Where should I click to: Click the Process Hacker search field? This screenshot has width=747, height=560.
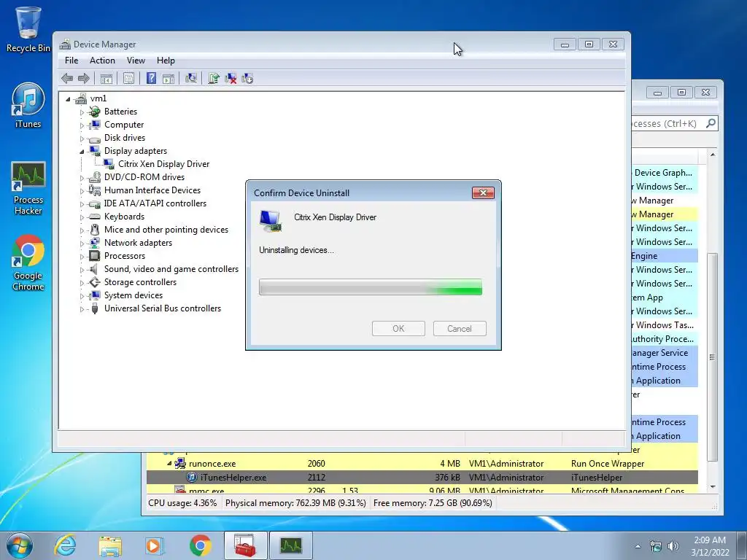click(673, 123)
